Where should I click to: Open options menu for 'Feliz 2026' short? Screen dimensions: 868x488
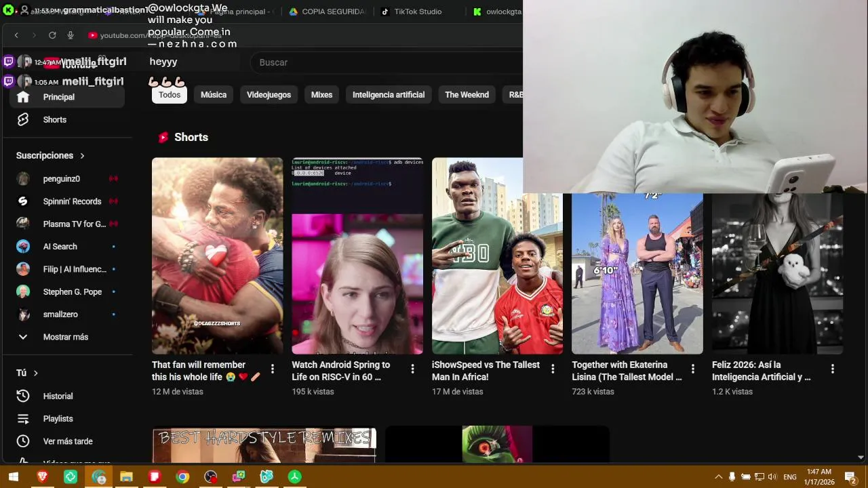(x=833, y=369)
